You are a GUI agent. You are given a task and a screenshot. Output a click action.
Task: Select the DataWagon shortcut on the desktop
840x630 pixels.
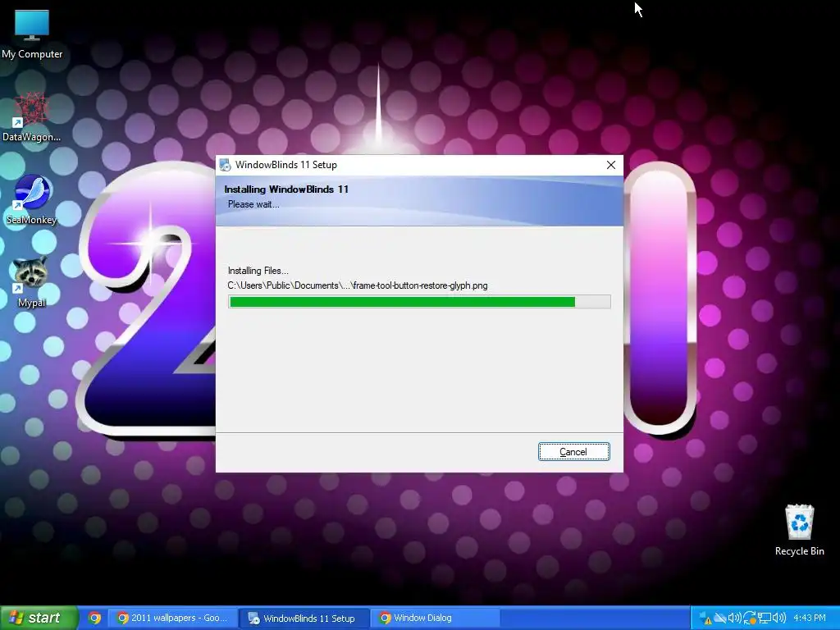pos(32,116)
